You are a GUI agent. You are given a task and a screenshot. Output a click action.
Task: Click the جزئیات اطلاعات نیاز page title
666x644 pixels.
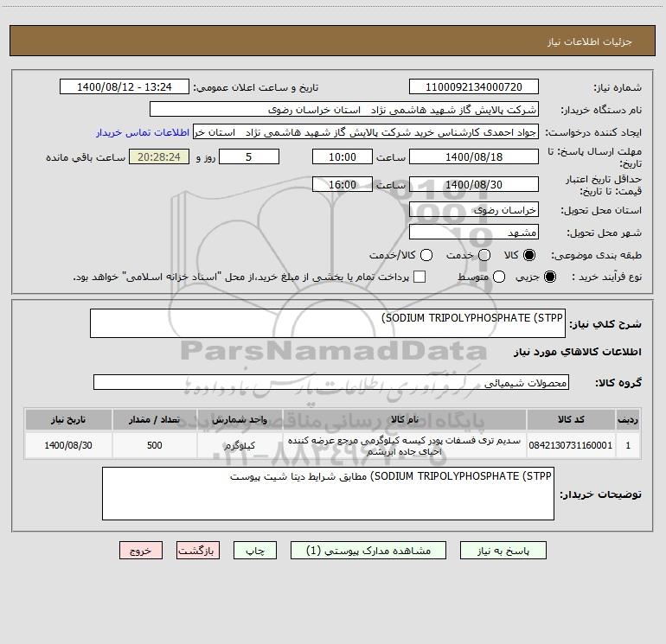[590, 41]
